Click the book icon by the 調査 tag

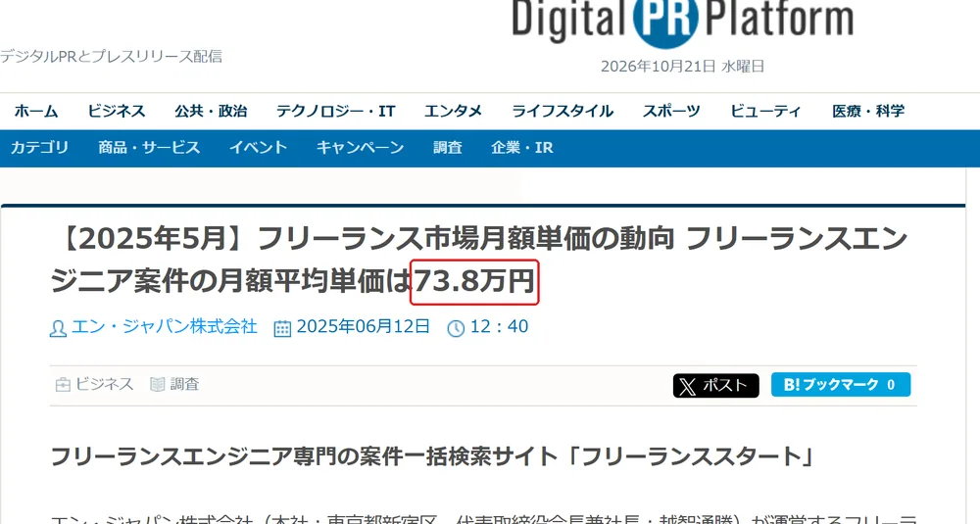(x=158, y=385)
